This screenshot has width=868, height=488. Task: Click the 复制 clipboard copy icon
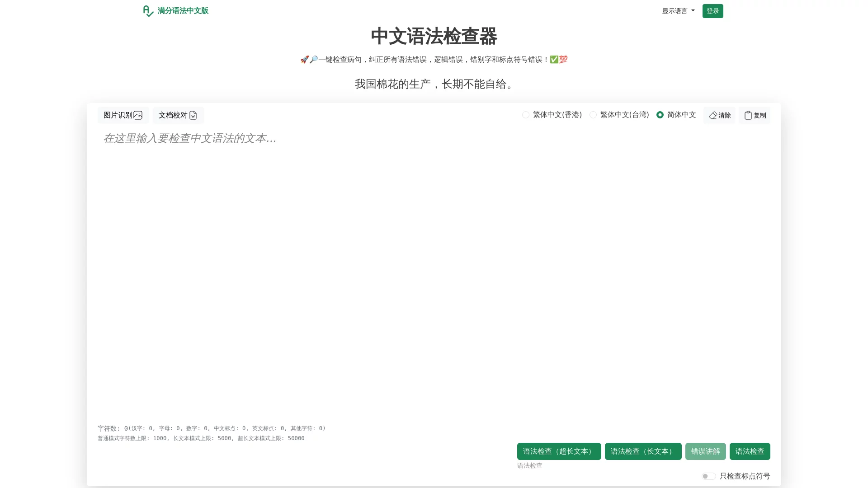[x=748, y=115]
